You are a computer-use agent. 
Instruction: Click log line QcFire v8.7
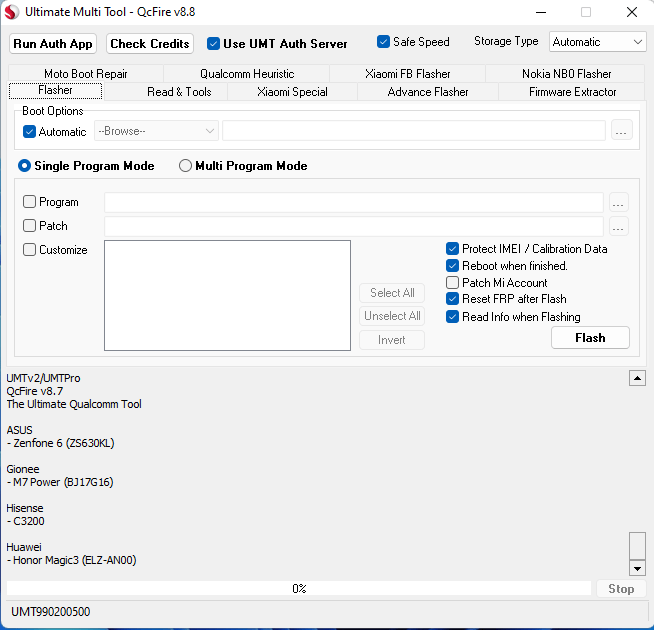tap(35, 391)
